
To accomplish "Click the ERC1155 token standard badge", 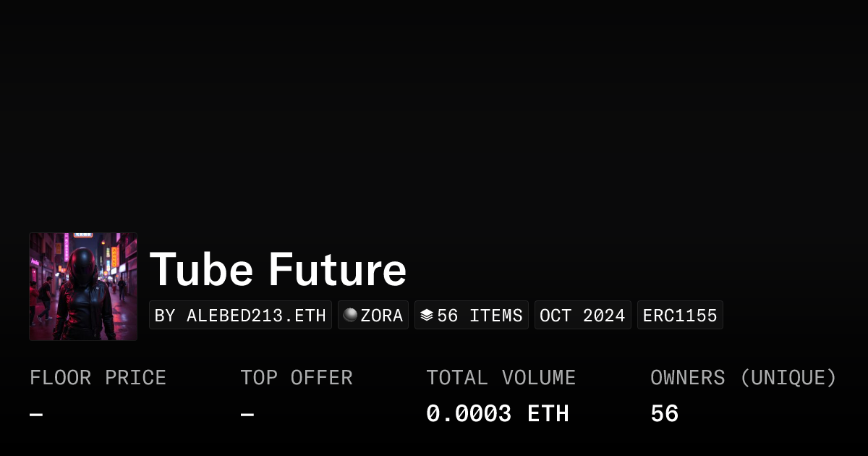I will coord(680,315).
